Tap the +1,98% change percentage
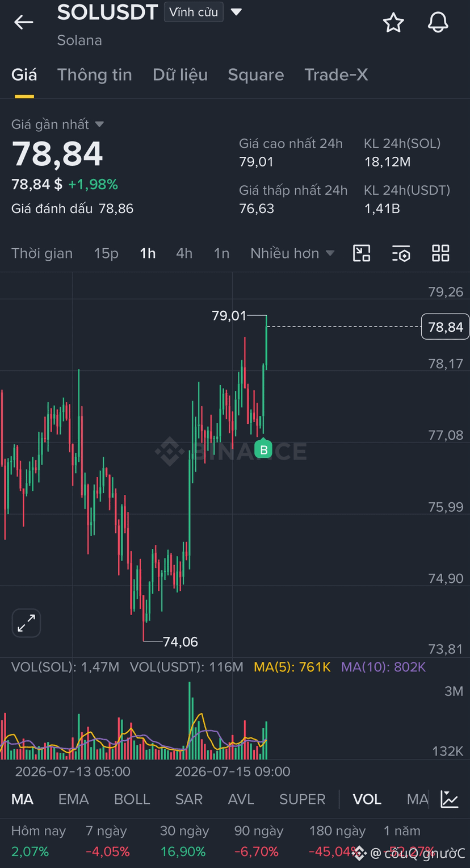The height and width of the screenshot is (868, 470). pos(93,184)
